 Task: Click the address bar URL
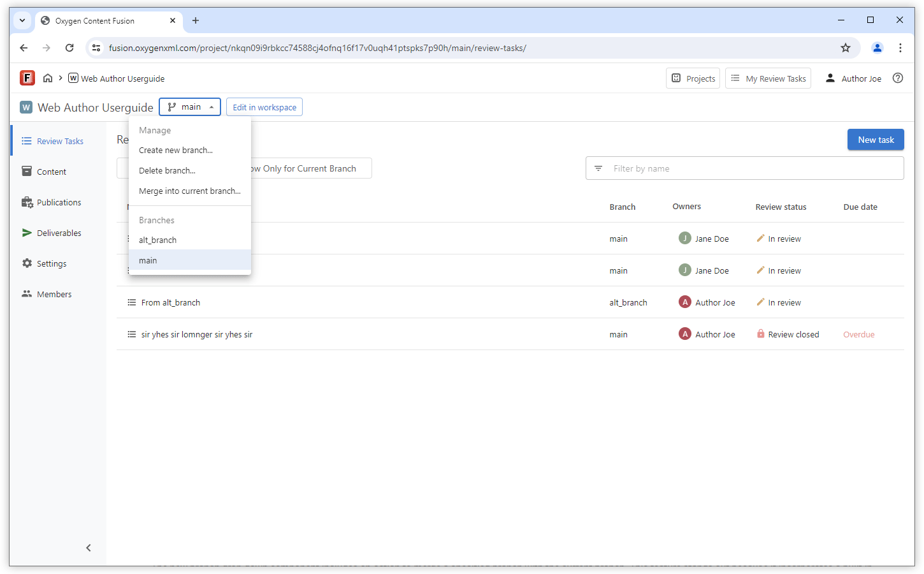click(317, 48)
